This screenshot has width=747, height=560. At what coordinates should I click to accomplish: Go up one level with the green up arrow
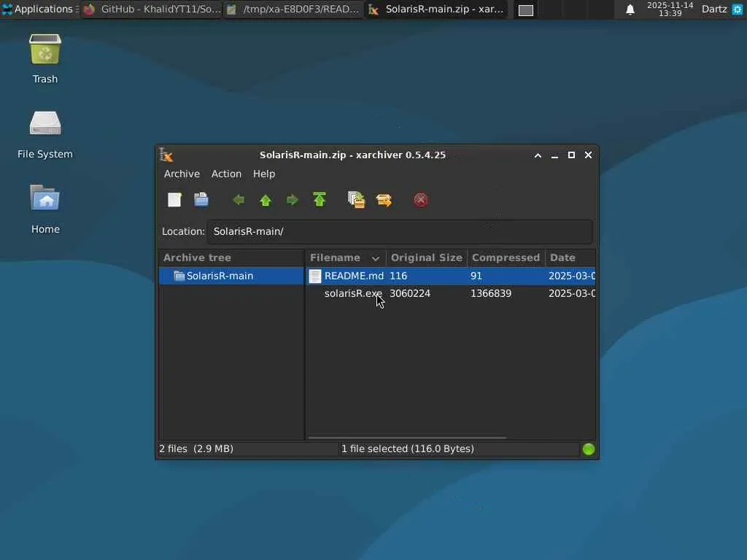pyautogui.click(x=266, y=200)
